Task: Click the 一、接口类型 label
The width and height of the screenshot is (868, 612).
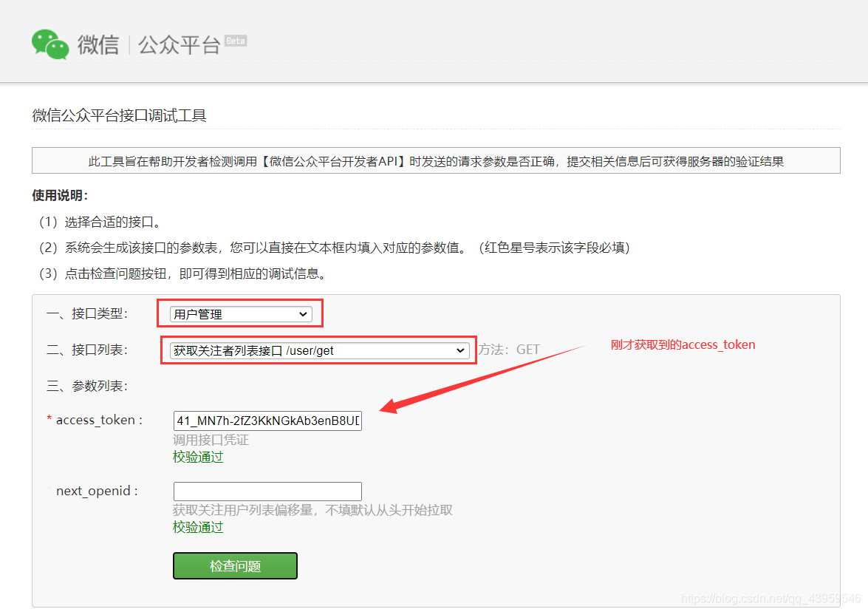Action: [x=87, y=314]
